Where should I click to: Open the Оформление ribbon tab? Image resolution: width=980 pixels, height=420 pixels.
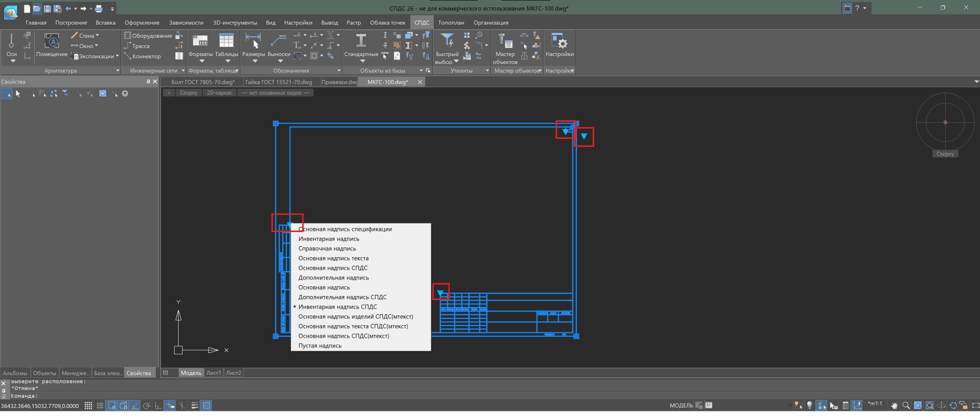pos(142,22)
